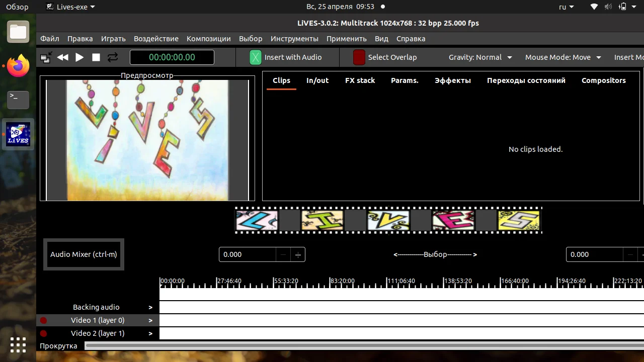This screenshot has height=362, width=644.
Task: Stop playback with the Stop button
Action: 96,57
